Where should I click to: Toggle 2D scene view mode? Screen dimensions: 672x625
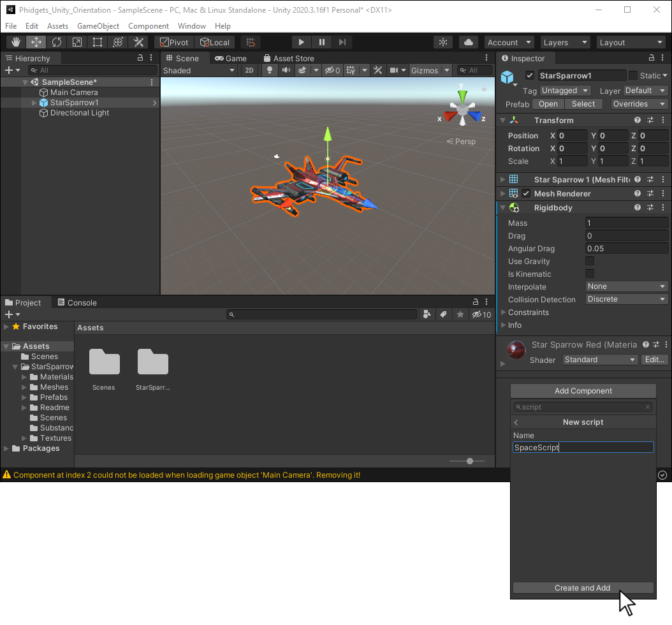[249, 70]
